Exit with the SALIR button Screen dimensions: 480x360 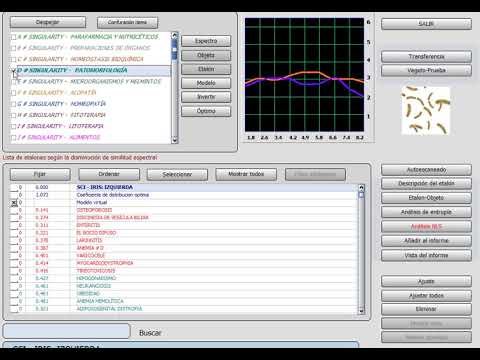click(x=426, y=24)
